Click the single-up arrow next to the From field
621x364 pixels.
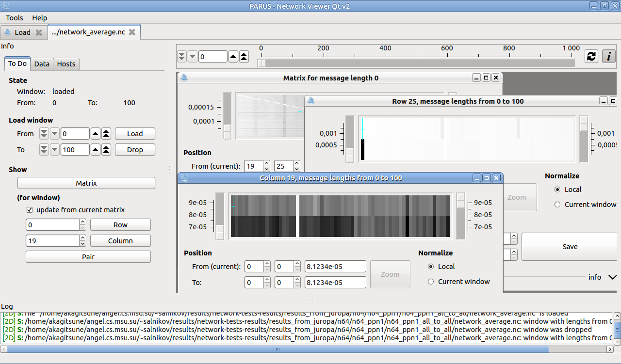(96, 134)
